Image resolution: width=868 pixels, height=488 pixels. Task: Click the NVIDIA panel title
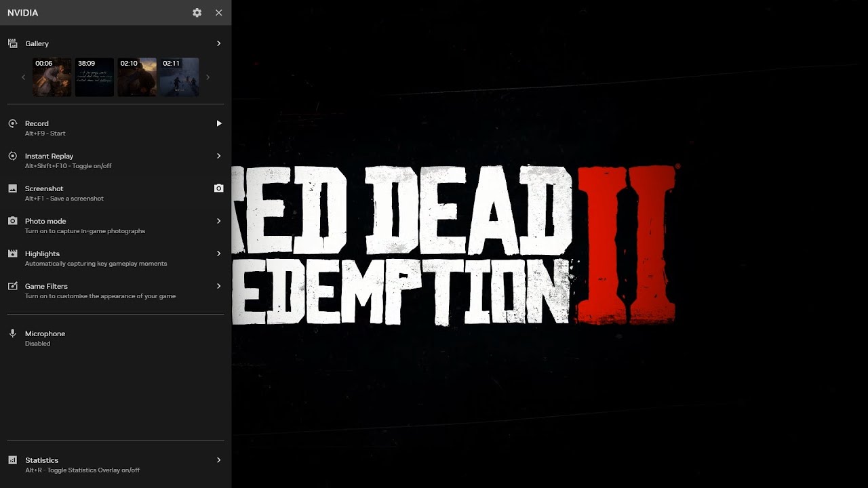coord(22,13)
